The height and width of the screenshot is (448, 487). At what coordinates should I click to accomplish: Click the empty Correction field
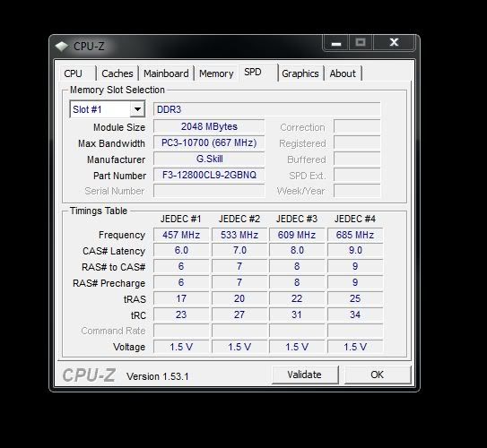[357, 126]
